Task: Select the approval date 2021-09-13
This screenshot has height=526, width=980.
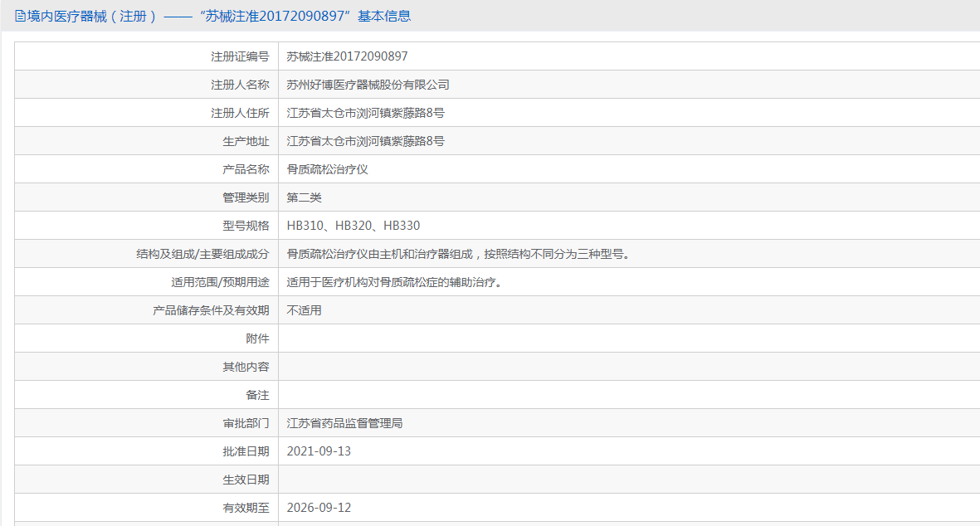Action: point(319,451)
